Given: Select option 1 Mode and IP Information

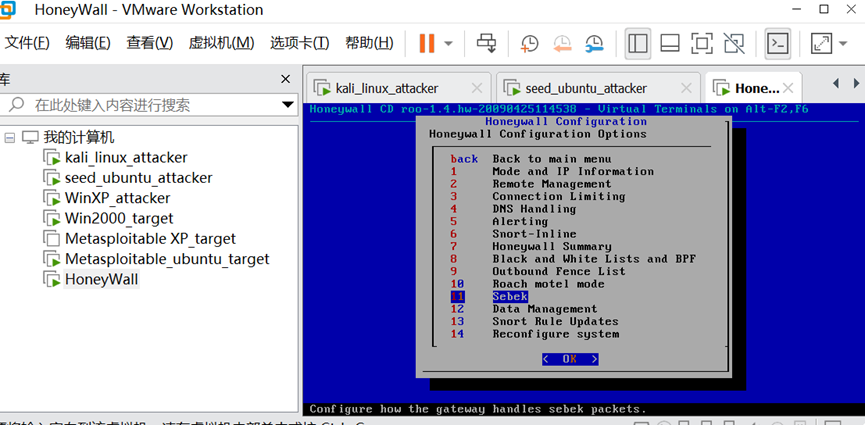Looking at the screenshot, I should (x=552, y=172).
